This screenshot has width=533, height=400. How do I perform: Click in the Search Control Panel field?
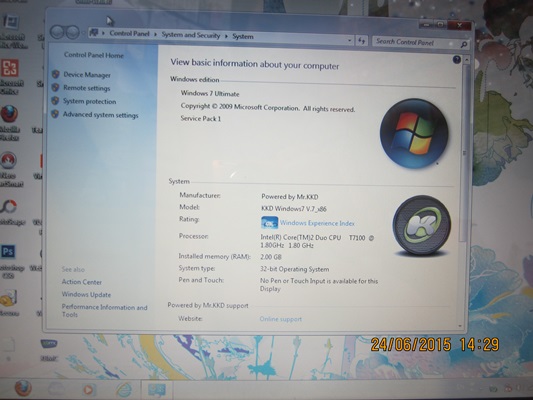click(x=415, y=42)
